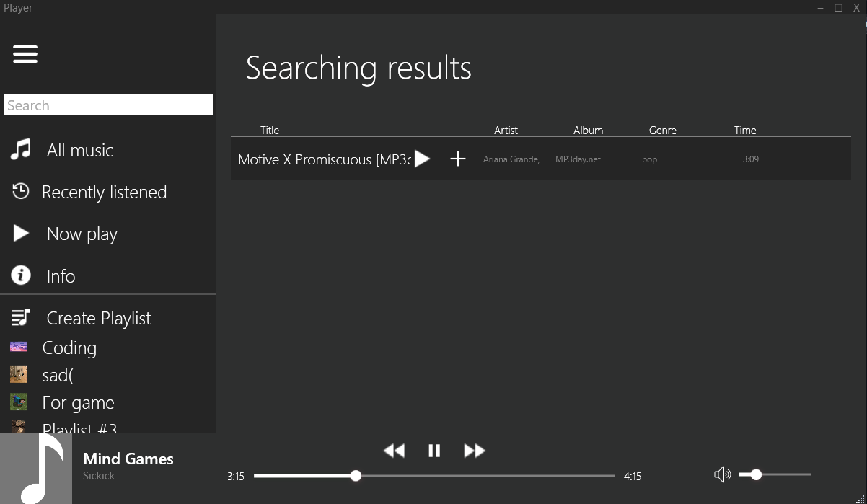
Task: Click the Recently listened clock icon
Action: (21, 191)
